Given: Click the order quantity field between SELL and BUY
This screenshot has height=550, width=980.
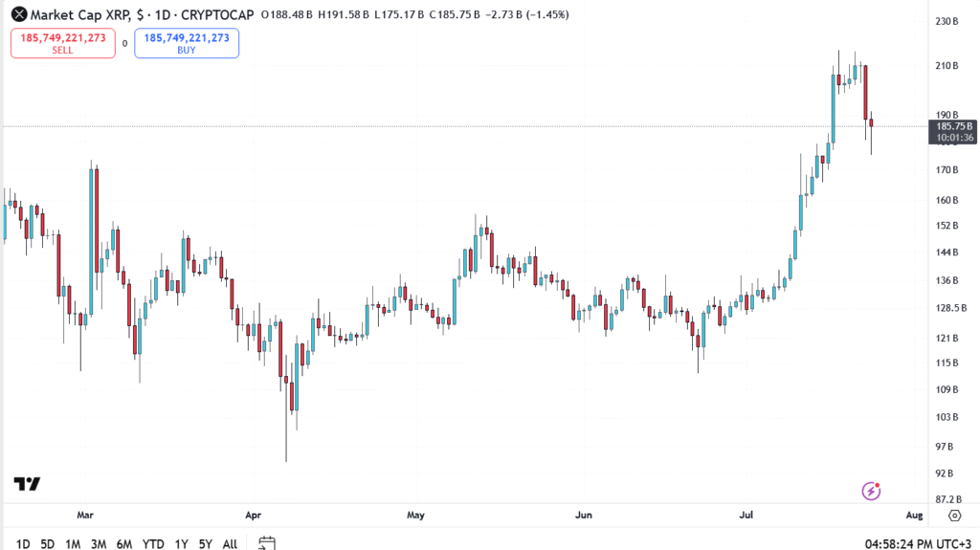Looking at the screenshot, I should pyautogui.click(x=124, y=43).
